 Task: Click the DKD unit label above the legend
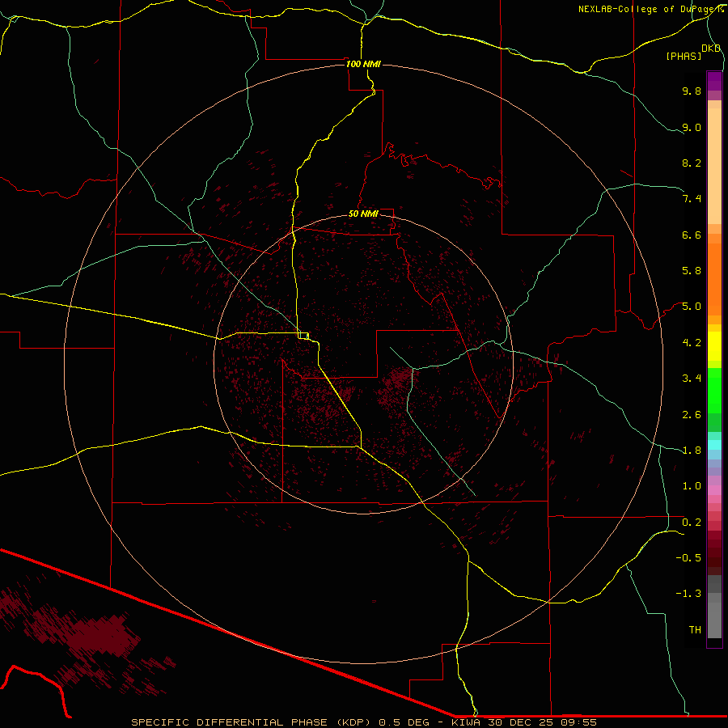click(x=710, y=48)
